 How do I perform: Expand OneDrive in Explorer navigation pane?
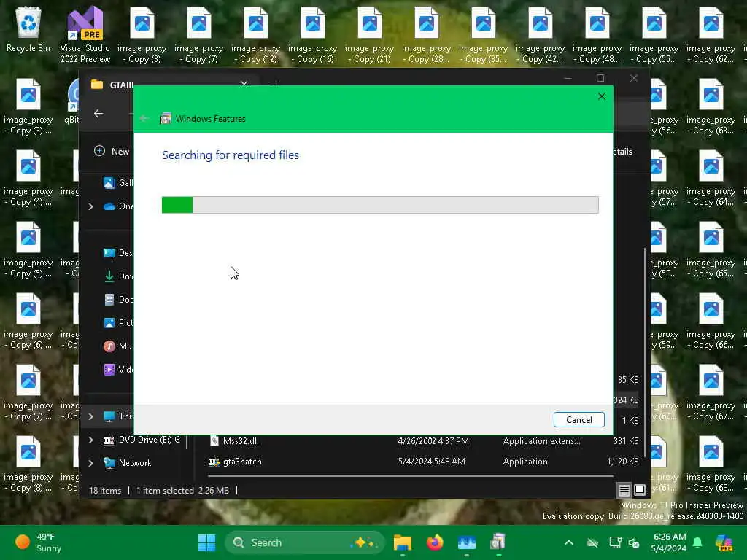[91, 206]
